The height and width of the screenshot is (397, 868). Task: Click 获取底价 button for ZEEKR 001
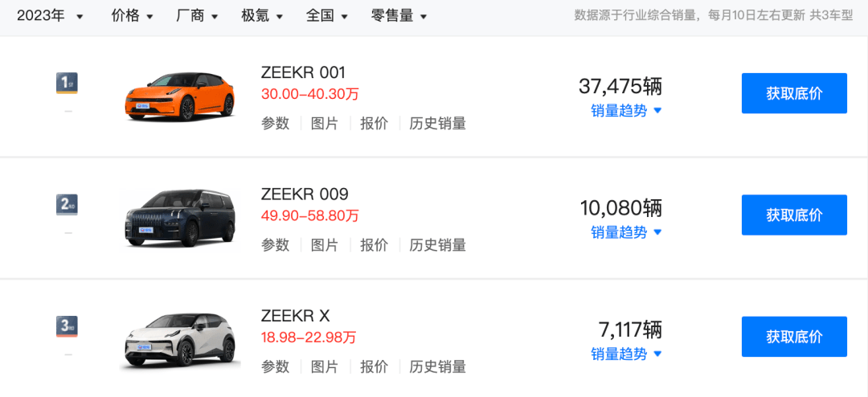[794, 93]
